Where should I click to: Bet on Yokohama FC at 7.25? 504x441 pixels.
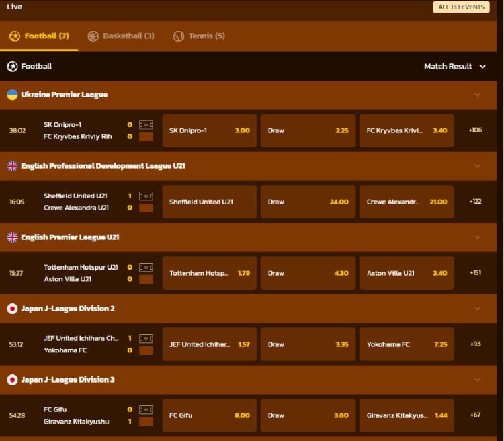tap(407, 344)
